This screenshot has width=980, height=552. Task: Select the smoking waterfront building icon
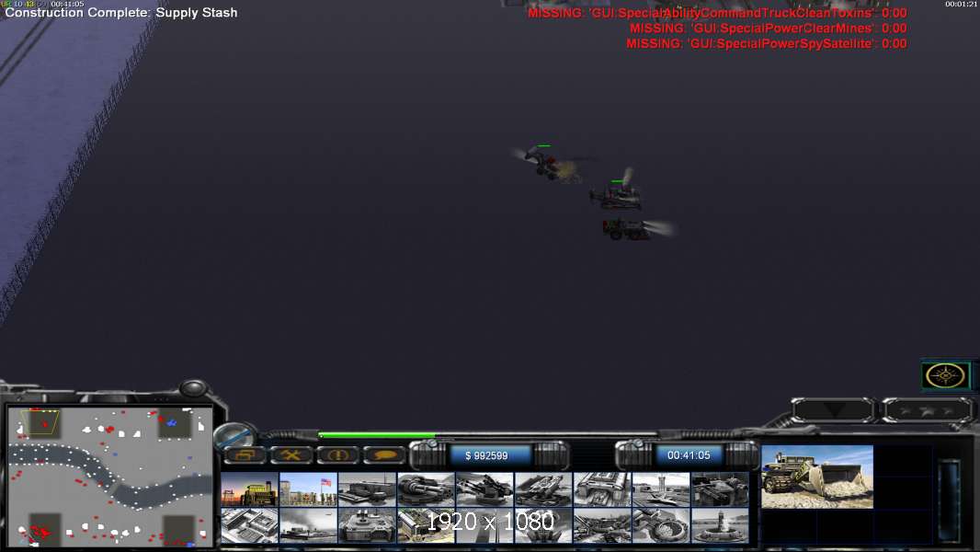point(308,525)
